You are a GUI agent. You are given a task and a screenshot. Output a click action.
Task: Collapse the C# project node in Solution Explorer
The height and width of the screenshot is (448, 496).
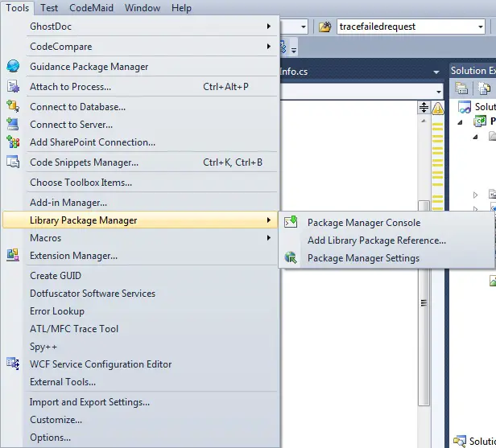click(461, 122)
